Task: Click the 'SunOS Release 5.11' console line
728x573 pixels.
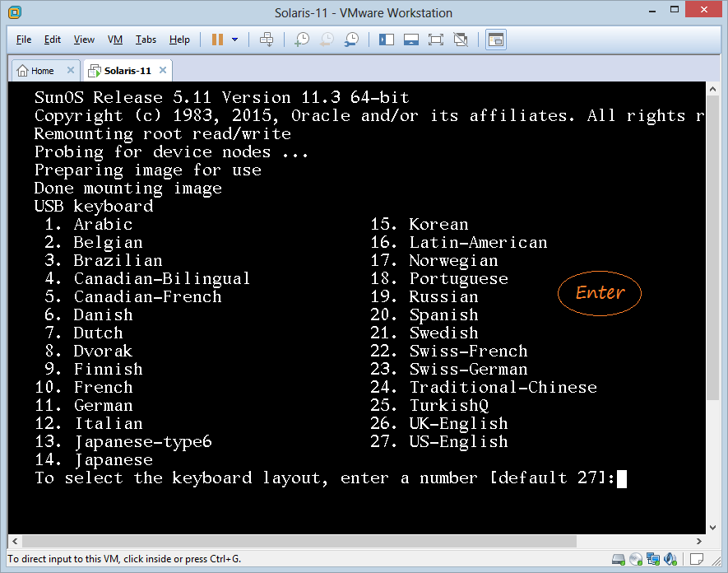Action: pyautogui.click(x=221, y=97)
